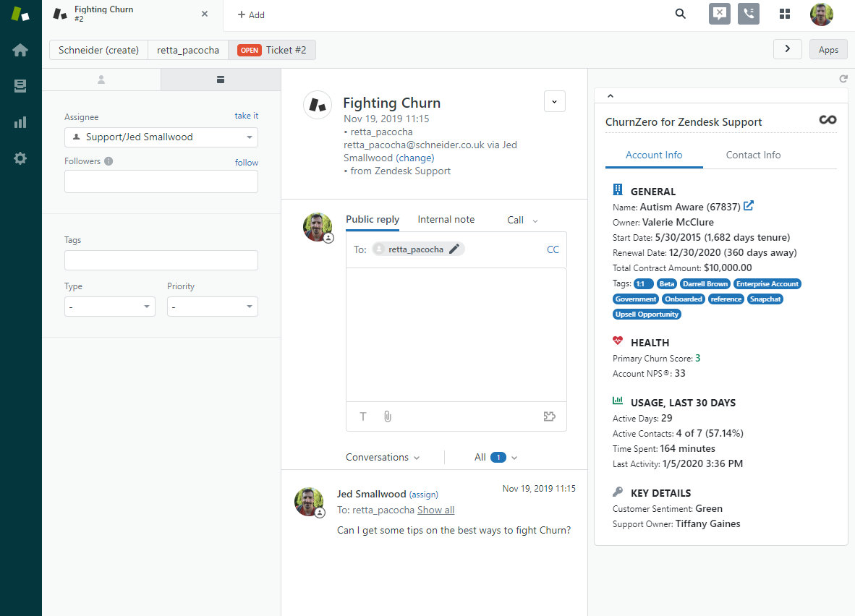Viewport: 855px width, 616px height.
Task: Click the CC link
Action: pyautogui.click(x=553, y=249)
